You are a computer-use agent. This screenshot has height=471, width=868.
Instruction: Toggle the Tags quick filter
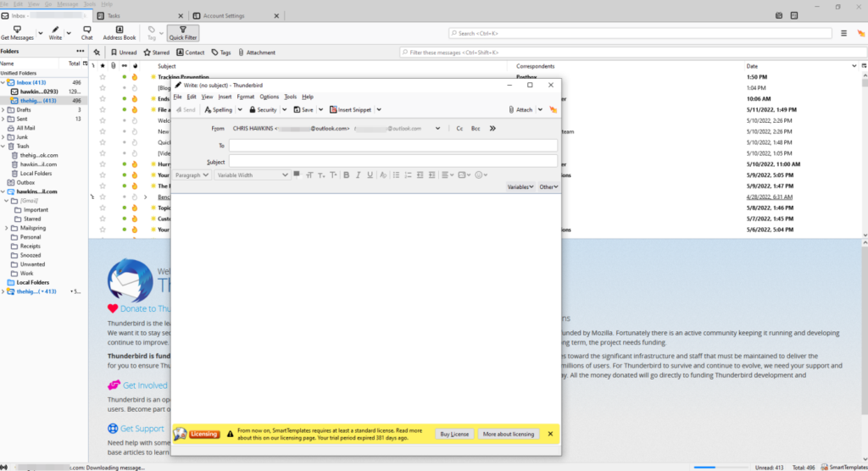221,53
